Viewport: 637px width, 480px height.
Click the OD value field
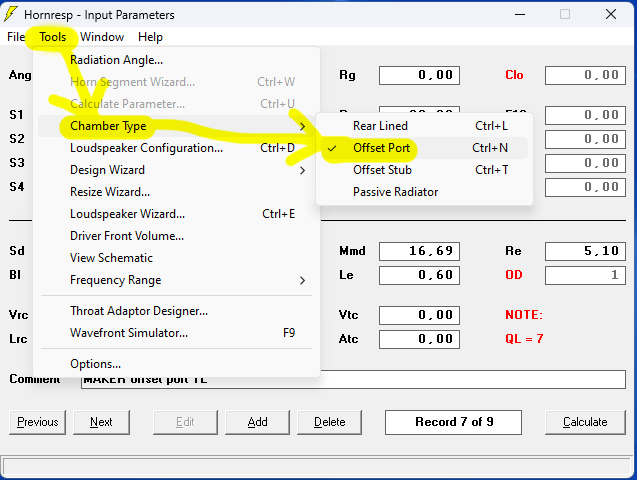click(585, 275)
